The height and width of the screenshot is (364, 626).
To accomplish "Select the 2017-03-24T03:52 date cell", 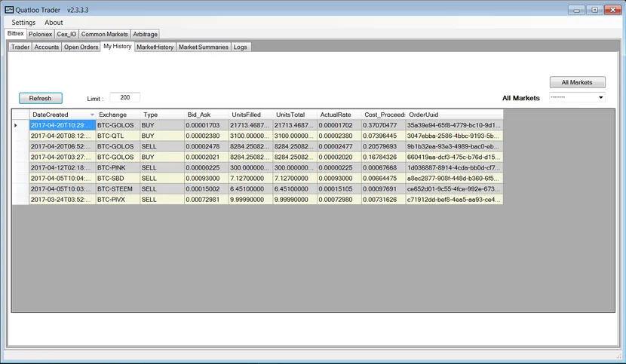I will point(63,200).
